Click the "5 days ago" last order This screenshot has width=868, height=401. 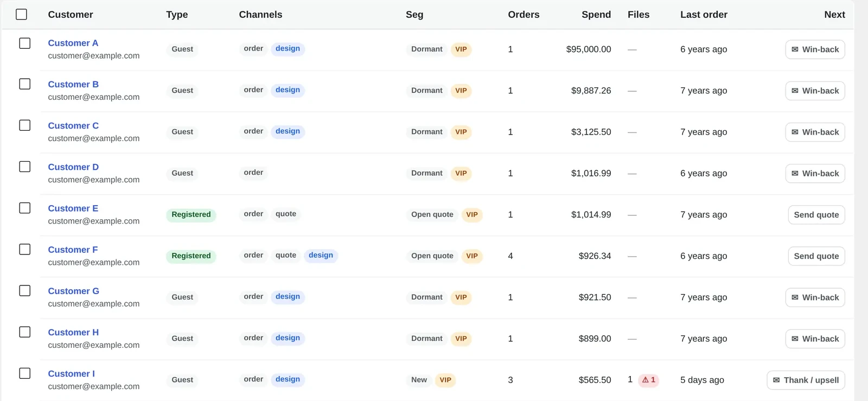pyautogui.click(x=702, y=380)
